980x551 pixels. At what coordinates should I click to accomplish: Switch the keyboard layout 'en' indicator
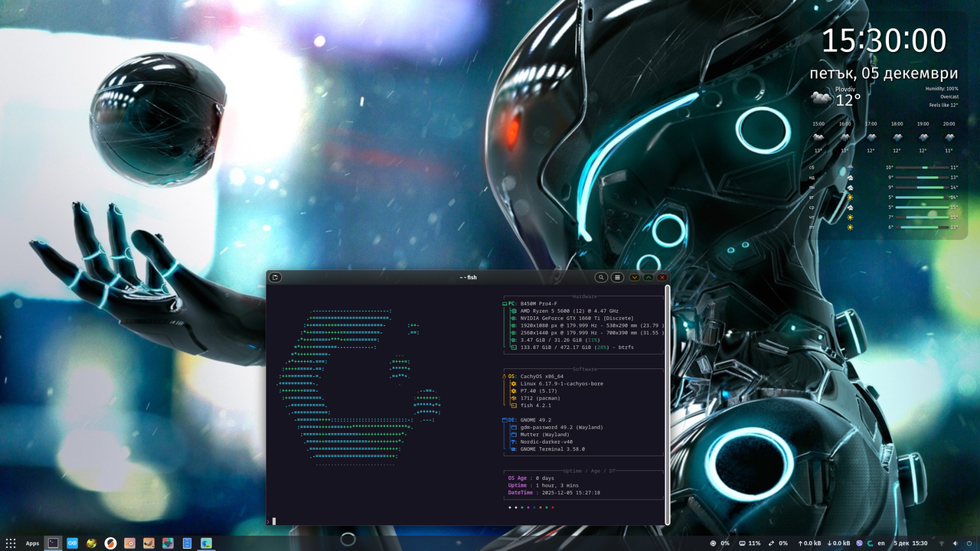(x=881, y=543)
